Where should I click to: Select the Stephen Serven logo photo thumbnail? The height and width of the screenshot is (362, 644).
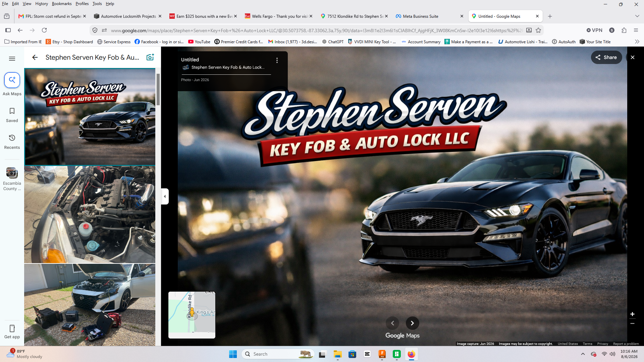click(90, 117)
